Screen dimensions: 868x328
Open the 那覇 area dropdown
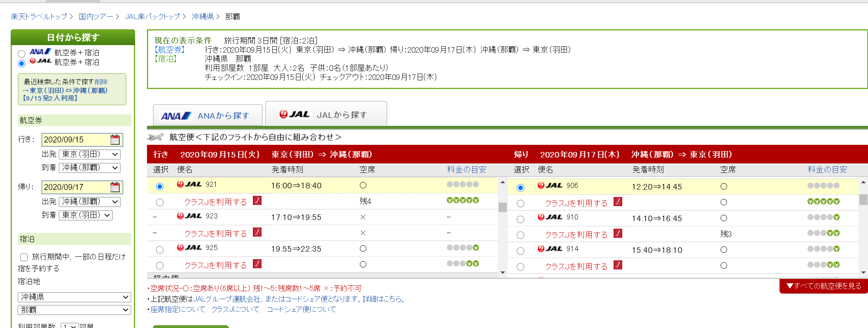click(74, 310)
